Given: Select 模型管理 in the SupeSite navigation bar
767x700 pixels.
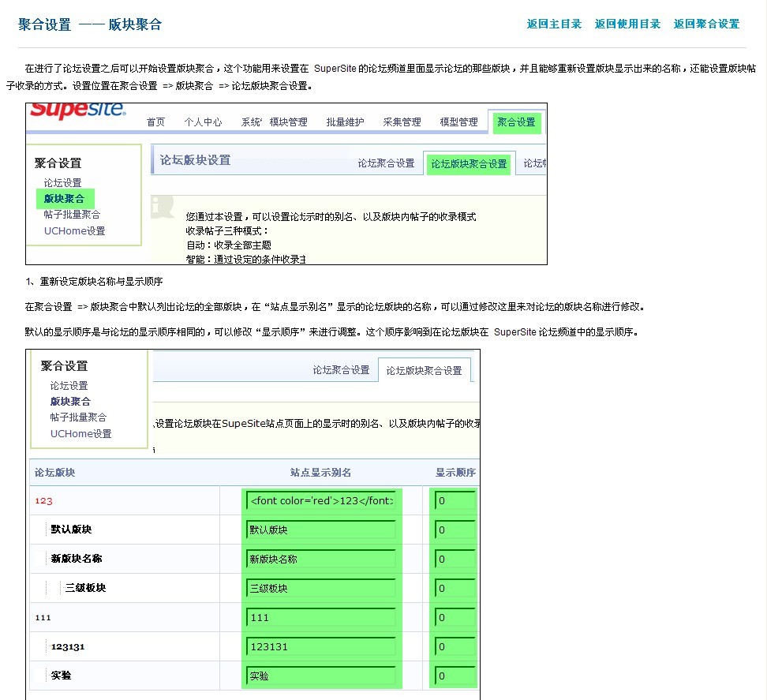Looking at the screenshot, I should [x=458, y=122].
